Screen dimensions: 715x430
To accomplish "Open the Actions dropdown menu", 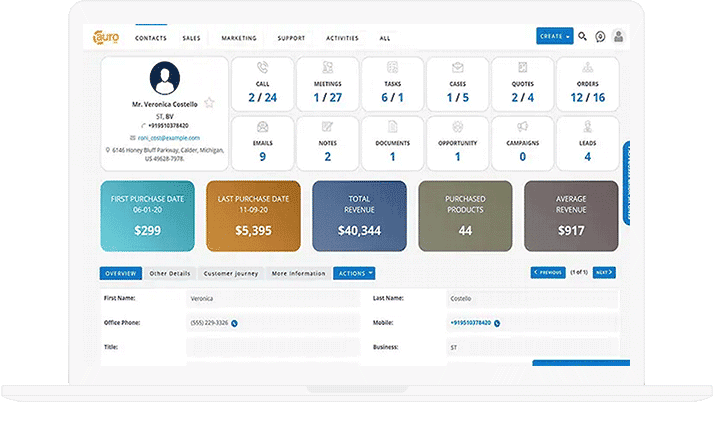I will [354, 273].
